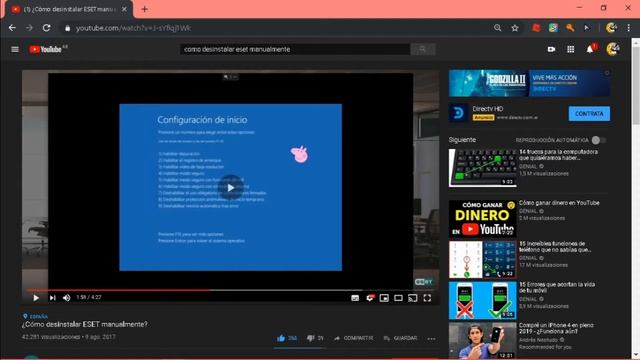Screen dimensions: 640x360
Task: Switch to theater mode
Action: [x=398, y=298]
